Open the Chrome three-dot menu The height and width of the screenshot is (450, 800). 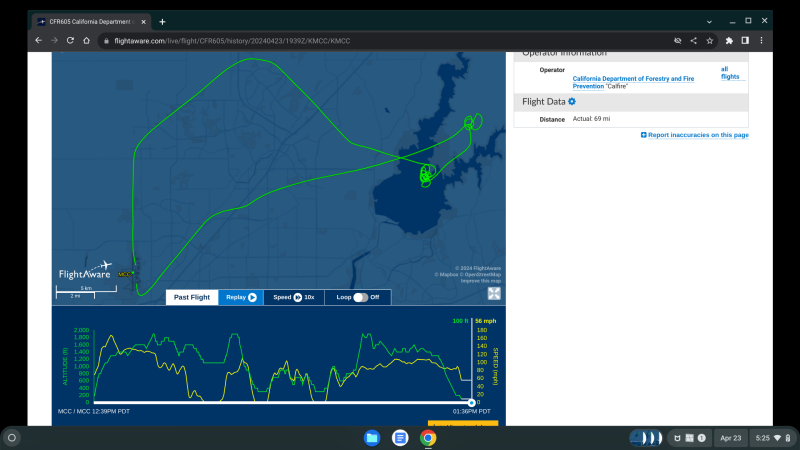[x=760, y=40]
